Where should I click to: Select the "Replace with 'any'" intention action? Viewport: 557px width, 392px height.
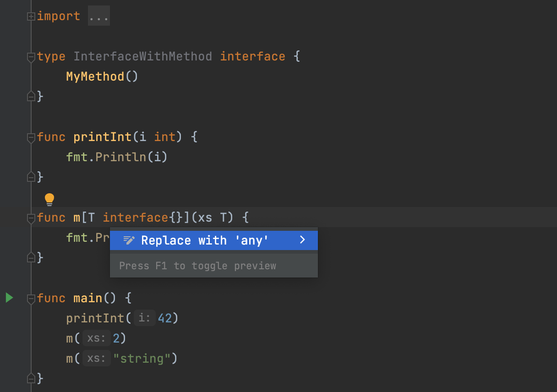coord(205,240)
